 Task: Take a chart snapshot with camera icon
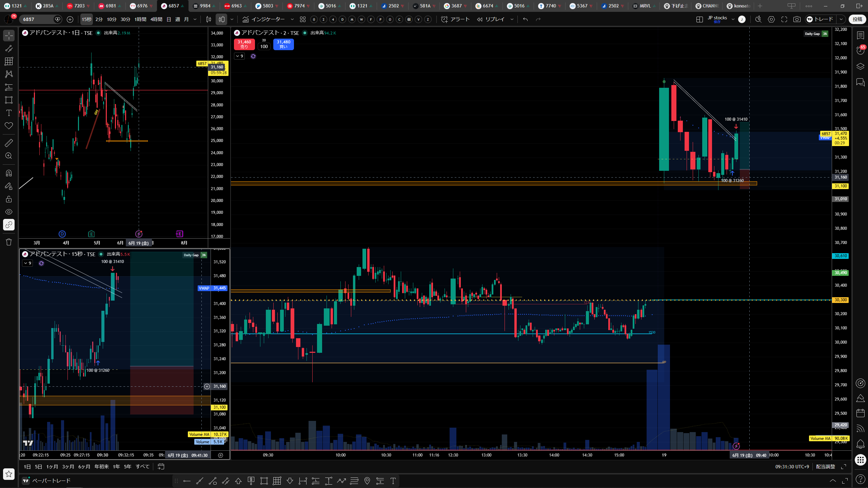coord(797,19)
